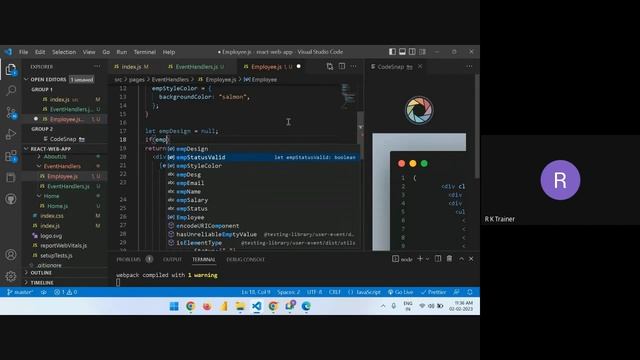Toggle secondary side bar layout button

pyautogui.click(x=412, y=52)
